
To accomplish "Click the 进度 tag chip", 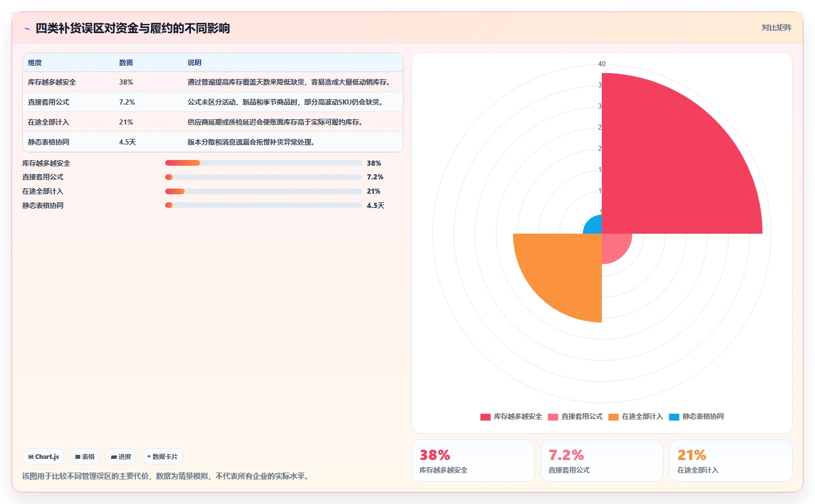I will pyautogui.click(x=121, y=457).
